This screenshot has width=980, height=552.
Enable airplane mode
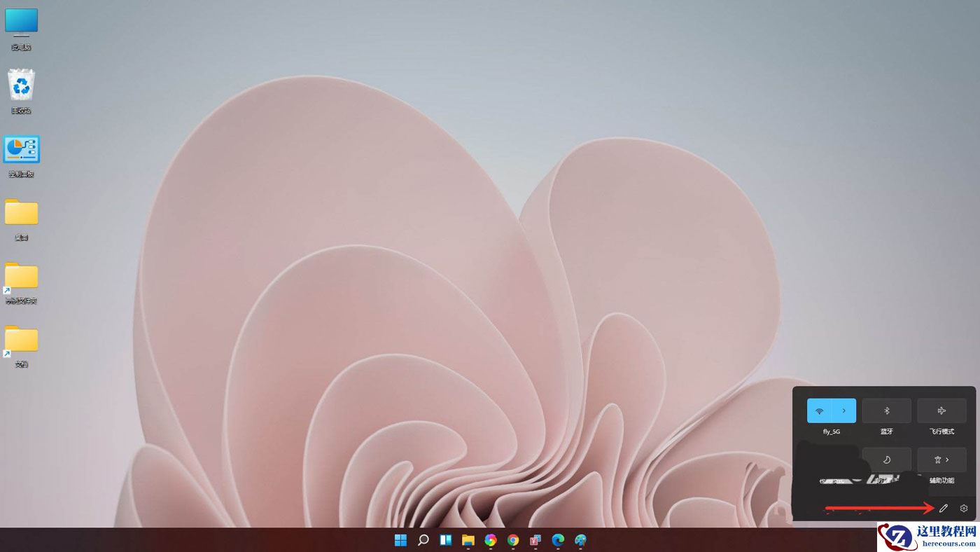941,410
